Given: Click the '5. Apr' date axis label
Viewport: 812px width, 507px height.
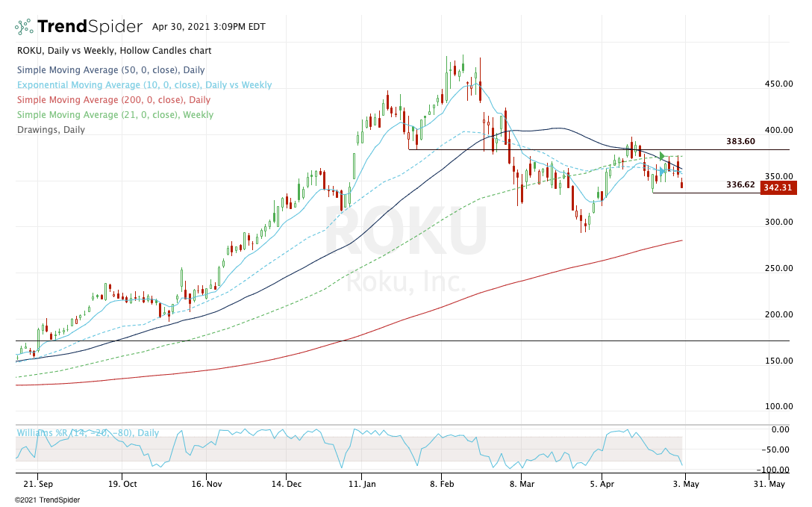Looking at the screenshot, I should 602,484.
